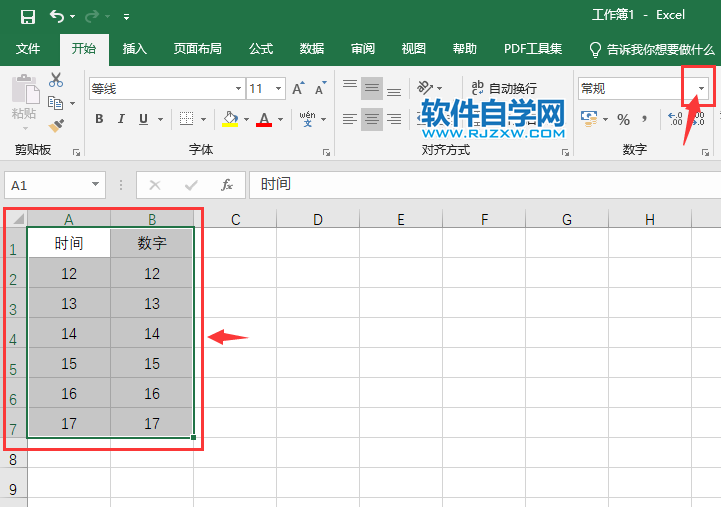Select the cell containing 数字
Screen dimensions: 721x507
pos(152,243)
